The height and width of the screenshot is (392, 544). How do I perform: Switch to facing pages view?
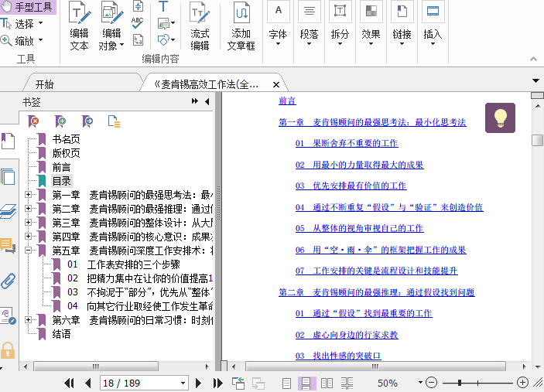click(327, 383)
